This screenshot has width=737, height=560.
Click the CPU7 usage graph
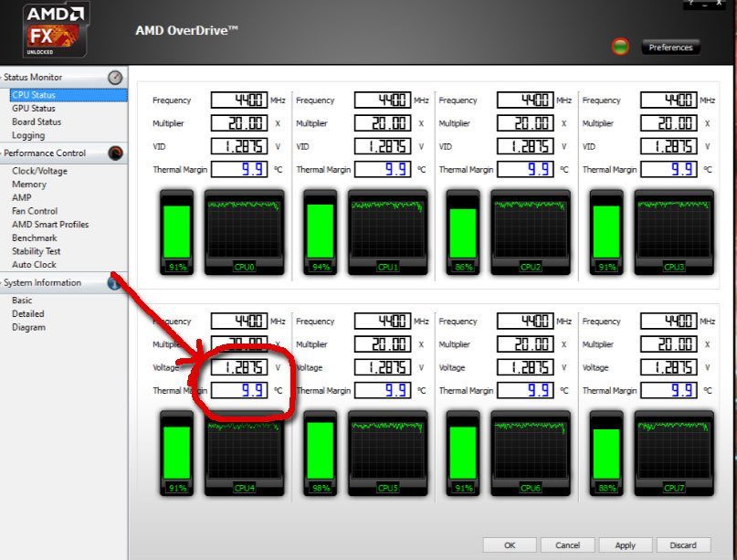(674, 453)
